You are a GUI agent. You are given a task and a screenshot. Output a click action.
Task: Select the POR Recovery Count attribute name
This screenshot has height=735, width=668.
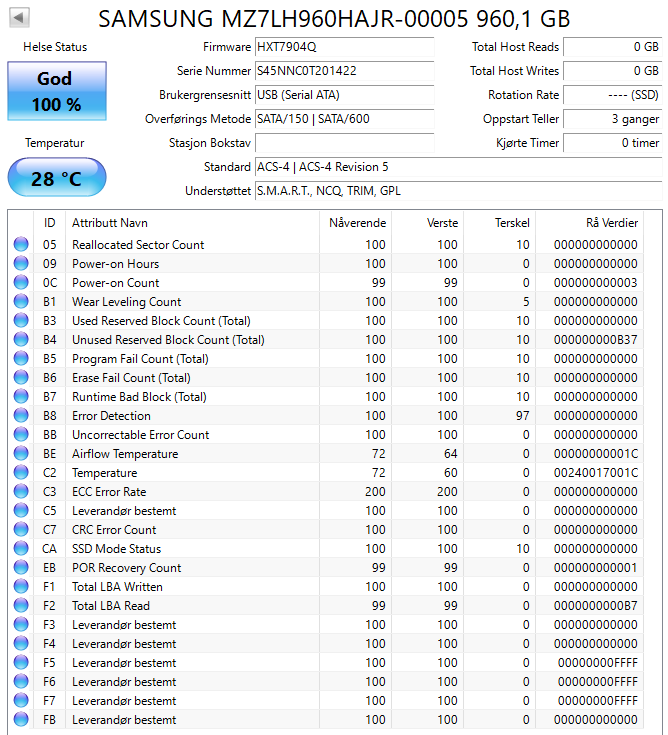[x=126, y=568]
